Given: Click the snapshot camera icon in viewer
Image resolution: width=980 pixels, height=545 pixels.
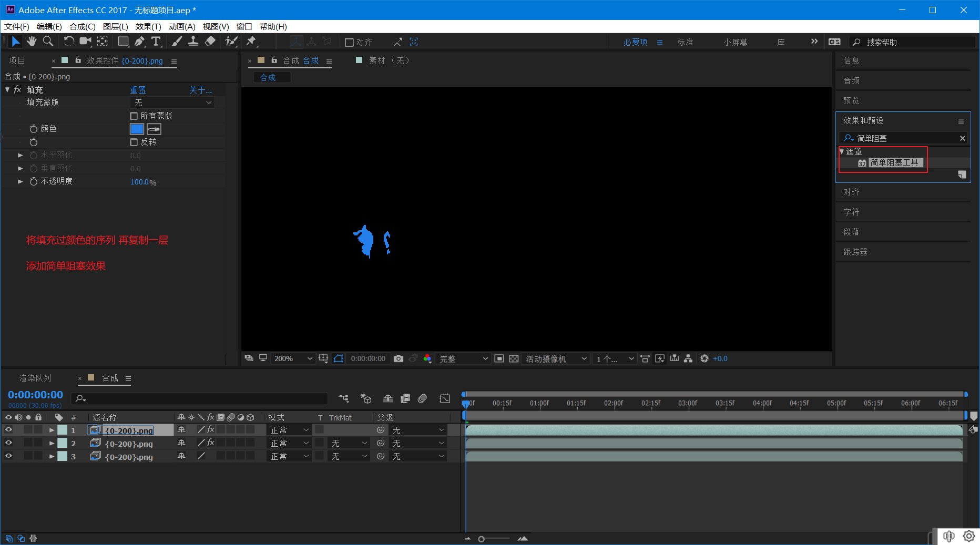Looking at the screenshot, I should pos(399,358).
